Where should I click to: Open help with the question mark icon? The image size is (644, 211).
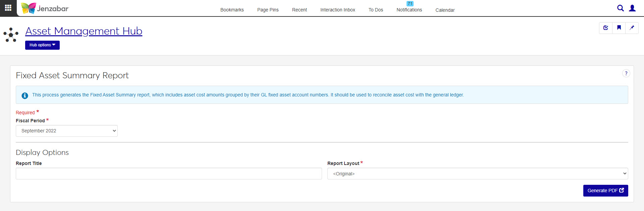pyautogui.click(x=626, y=74)
